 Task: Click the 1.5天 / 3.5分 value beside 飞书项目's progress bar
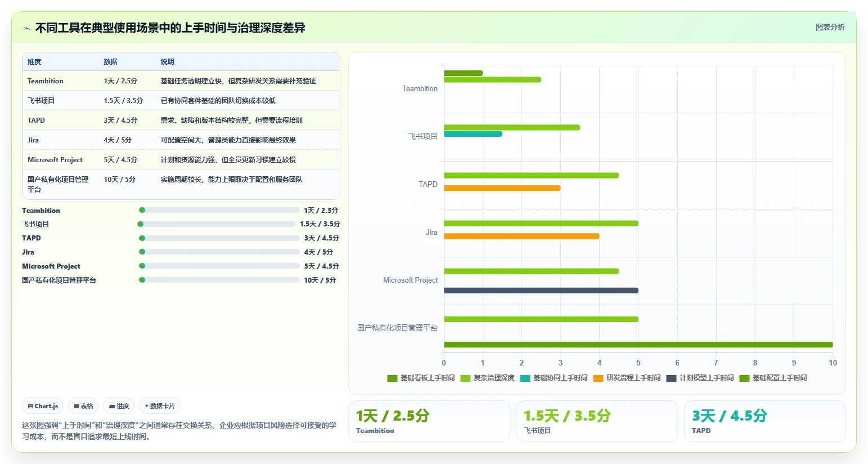pyautogui.click(x=320, y=224)
